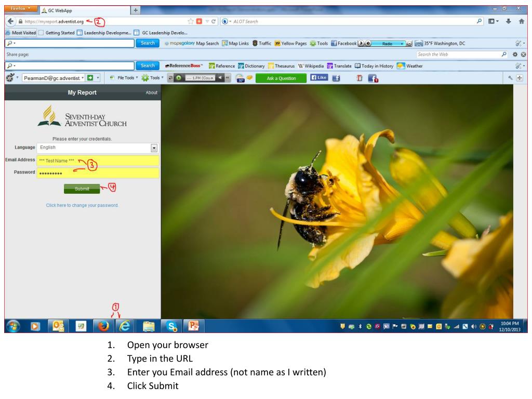The width and height of the screenshot is (532, 399).
Task: Focus the Email Address field
Action: (x=98, y=161)
